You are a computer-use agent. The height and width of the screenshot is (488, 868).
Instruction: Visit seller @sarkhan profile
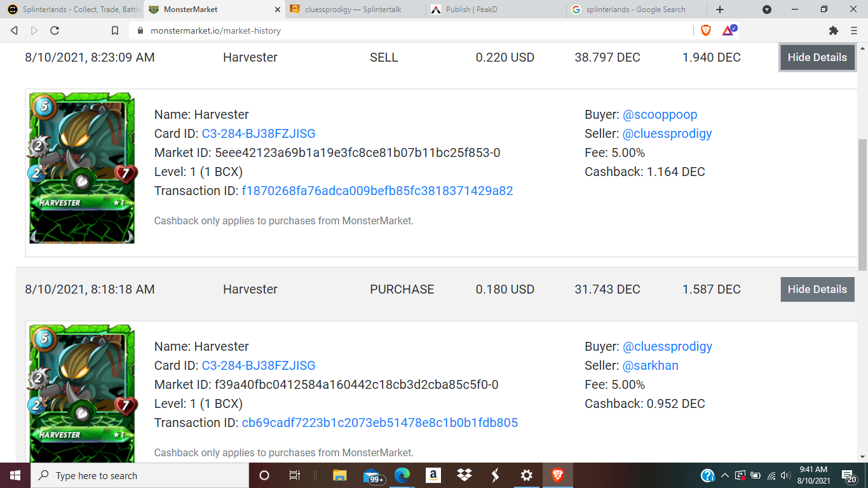(x=651, y=365)
